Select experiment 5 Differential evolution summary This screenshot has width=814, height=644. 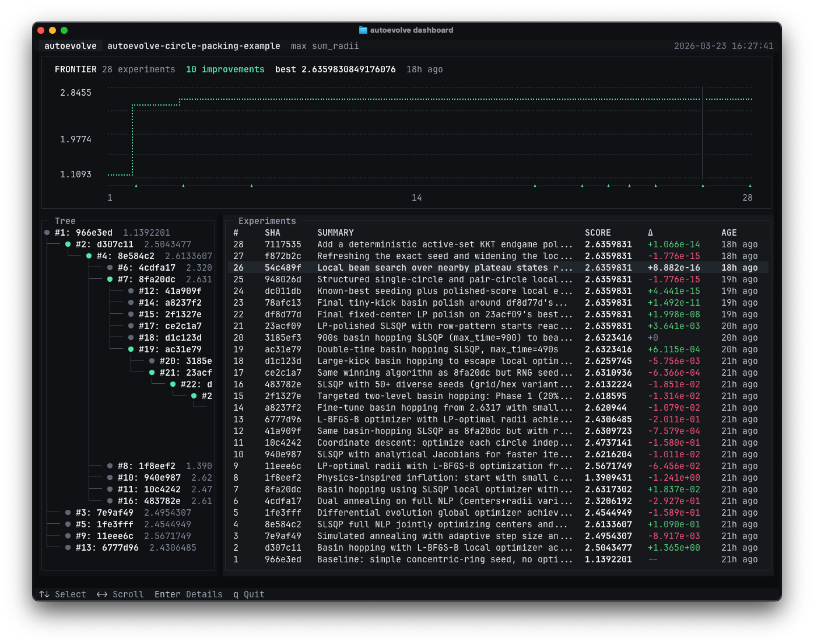click(x=445, y=513)
